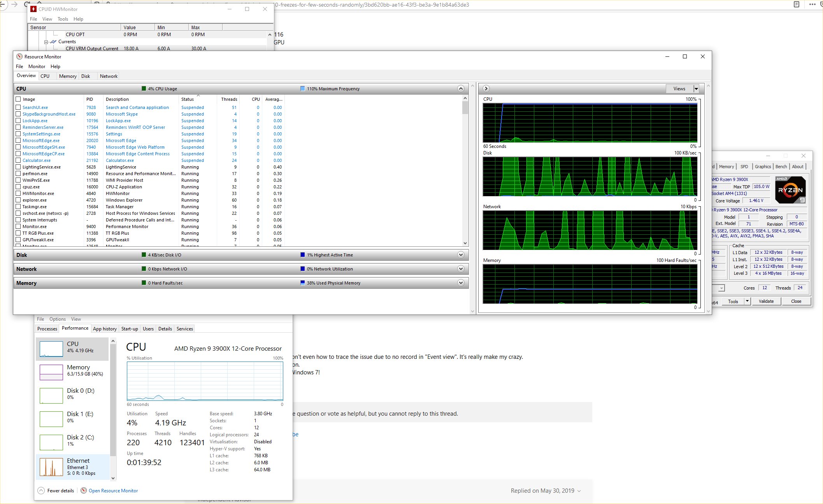This screenshot has height=504, width=823.
Task: Click the Close button in CPU-Z
Action: click(796, 301)
